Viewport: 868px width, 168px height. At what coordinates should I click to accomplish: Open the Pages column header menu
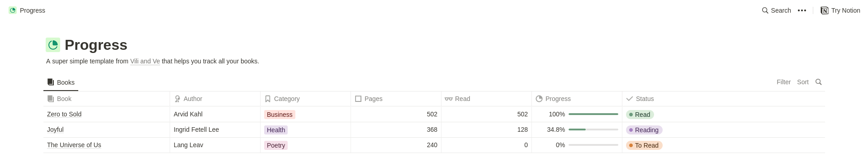[396, 99]
